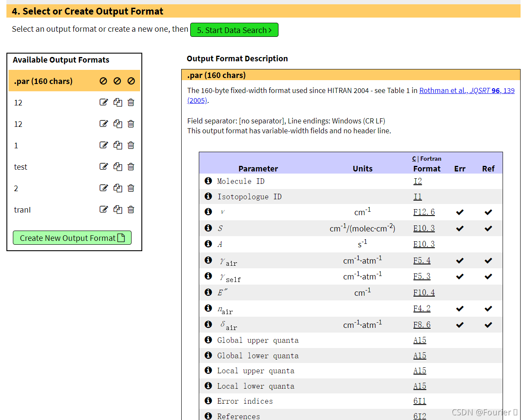This screenshot has height=420, width=524.
Task: Edit the output format named '1'
Action: pos(104,145)
